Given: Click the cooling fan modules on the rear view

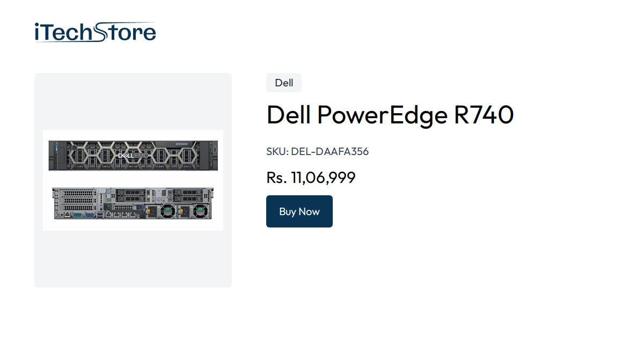Looking at the screenshot, I should (167, 211).
